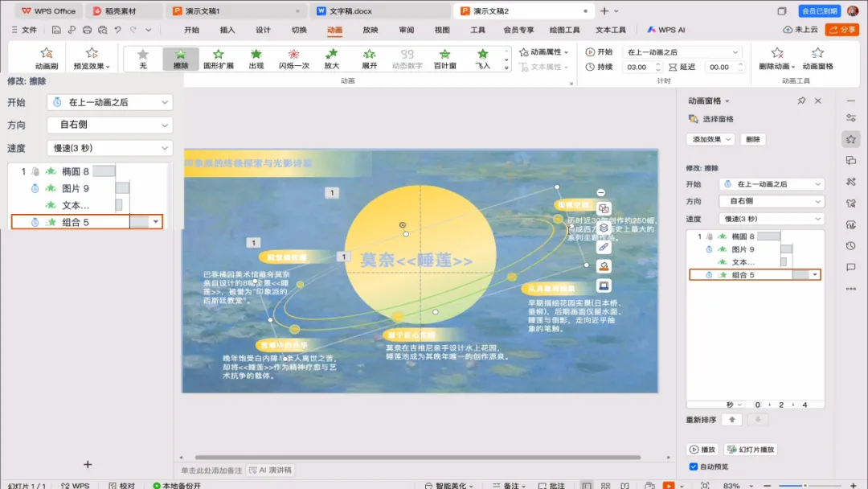Apply the 圆形扩展 animation effect
The height and width of the screenshot is (489, 868).
pyautogui.click(x=218, y=58)
